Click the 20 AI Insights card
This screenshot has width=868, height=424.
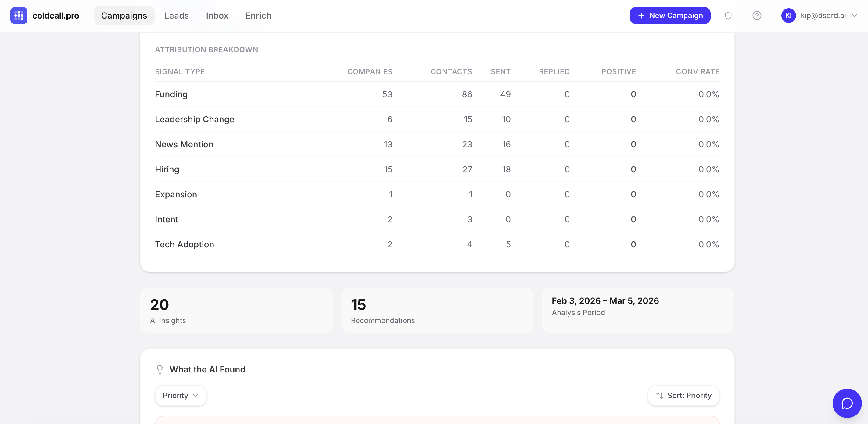point(236,310)
